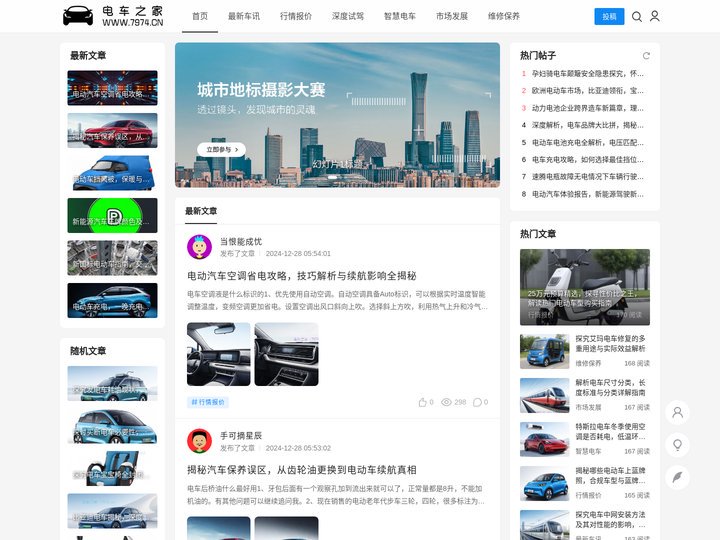Open the scooter featured hot article image
Viewport: 720px width, 540px height.
pyautogui.click(x=585, y=287)
